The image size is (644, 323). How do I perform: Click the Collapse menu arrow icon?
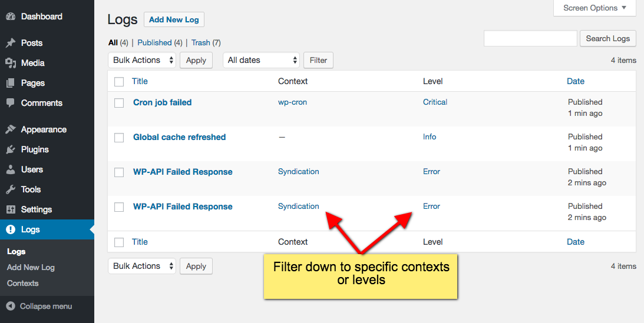(x=11, y=306)
